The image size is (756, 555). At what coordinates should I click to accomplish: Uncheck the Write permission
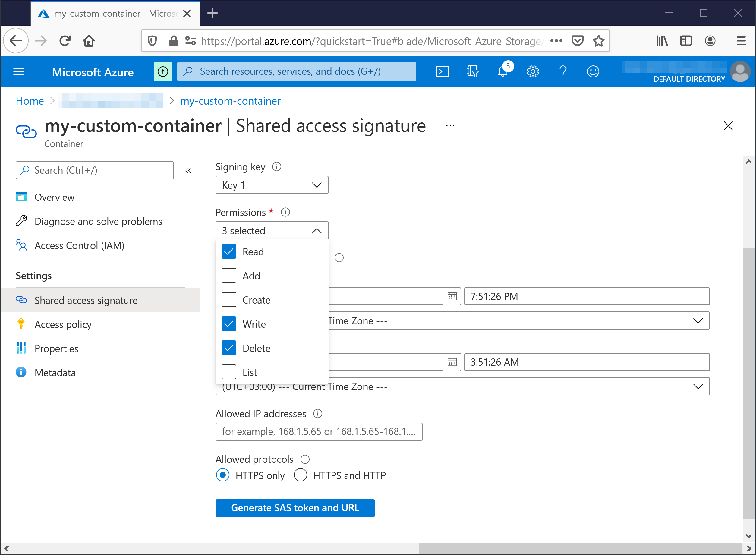(x=229, y=324)
